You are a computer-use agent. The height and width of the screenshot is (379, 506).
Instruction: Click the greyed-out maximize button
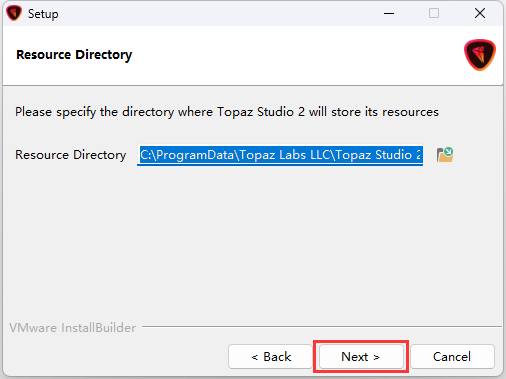[434, 13]
